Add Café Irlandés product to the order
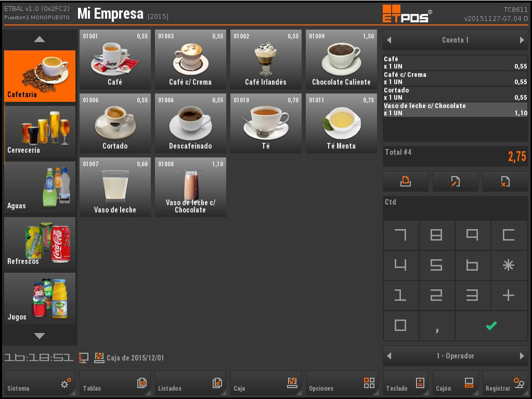This screenshot has height=399, width=532. pyautogui.click(x=266, y=60)
